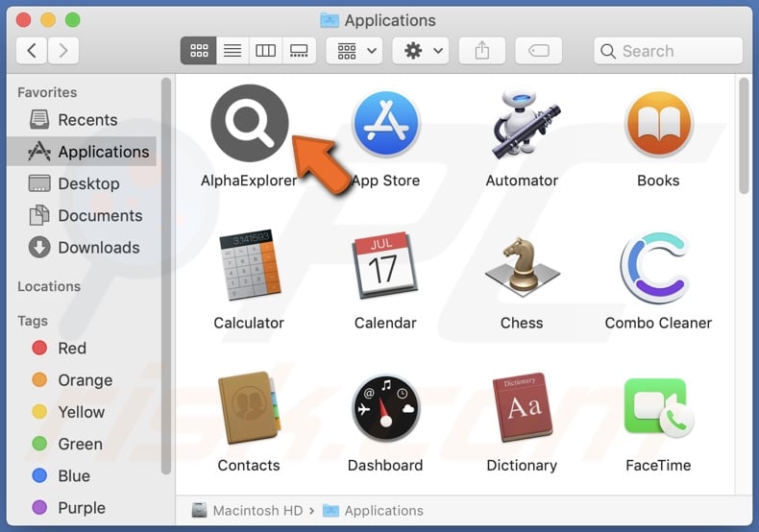Select the Dictionary application icon
The image size is (759, 532).
click(x=523, y=407)
